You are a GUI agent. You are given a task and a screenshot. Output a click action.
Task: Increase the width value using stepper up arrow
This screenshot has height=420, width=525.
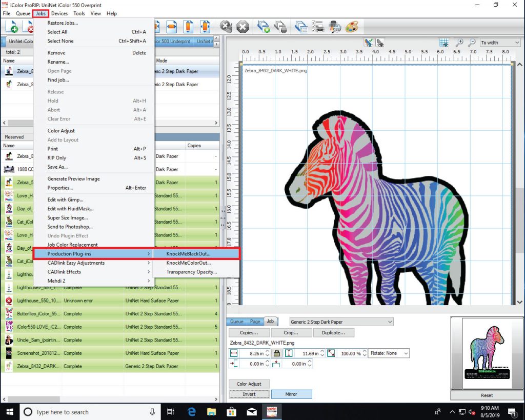(267, 351)
